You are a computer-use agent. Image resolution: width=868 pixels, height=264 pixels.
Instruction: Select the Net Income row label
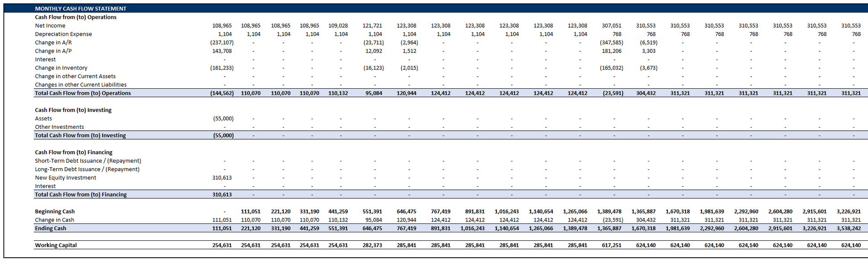(x=50, y=26)
